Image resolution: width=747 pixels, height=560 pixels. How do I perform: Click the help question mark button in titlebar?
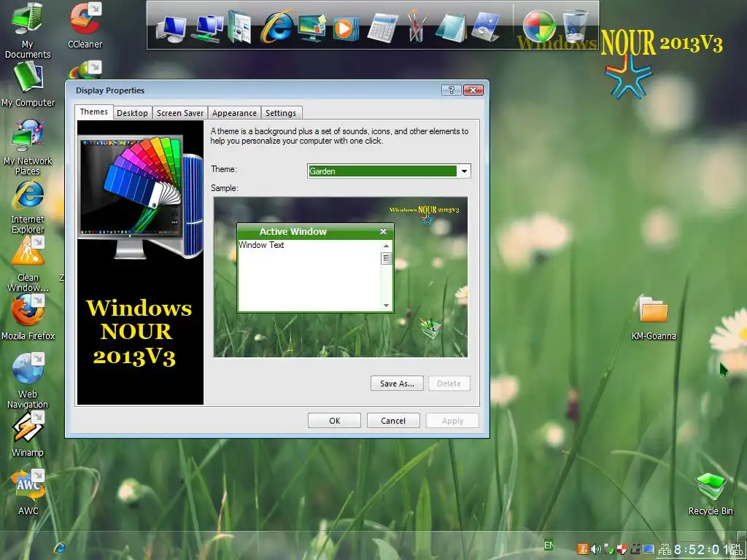(451, 90)
